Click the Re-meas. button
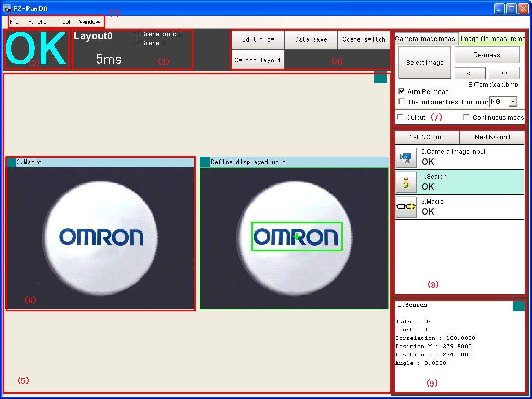532x399 pixels. pyautogui.click(x=487, y=55)
